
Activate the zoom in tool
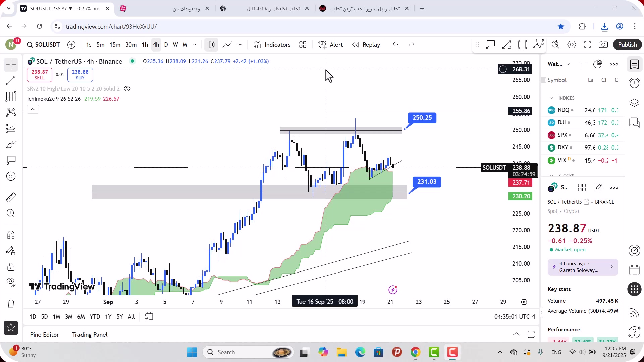pos(11,213)
